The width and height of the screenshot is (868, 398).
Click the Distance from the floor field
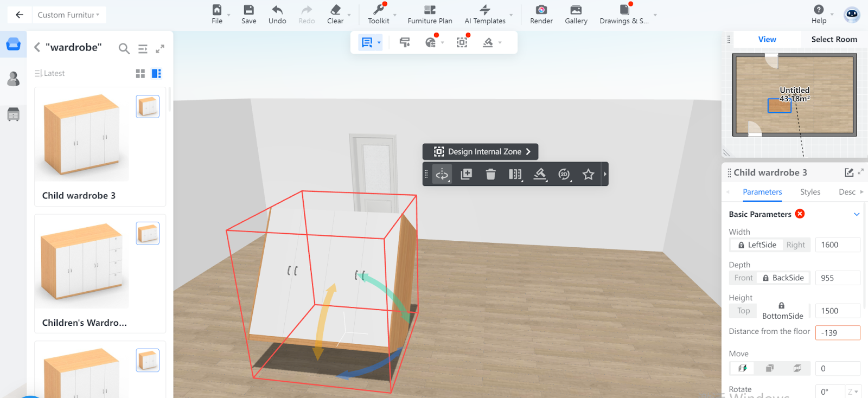838,333
